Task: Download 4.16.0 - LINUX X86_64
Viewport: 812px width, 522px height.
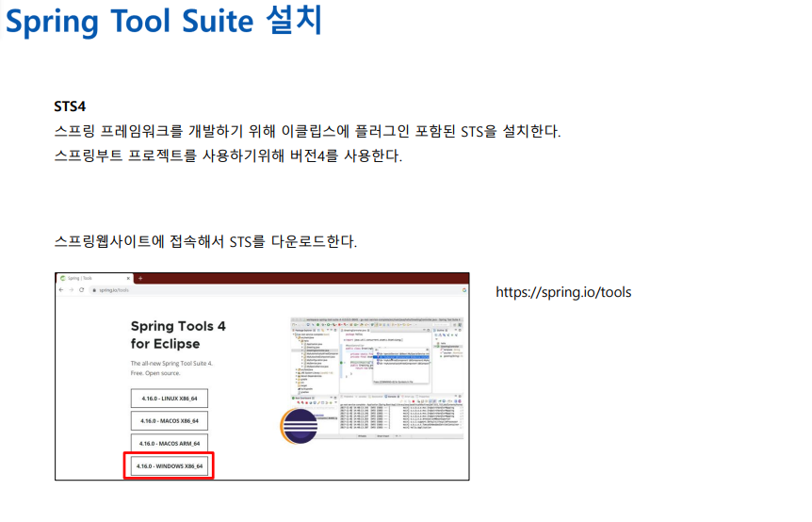Action: tap(170, 399)
